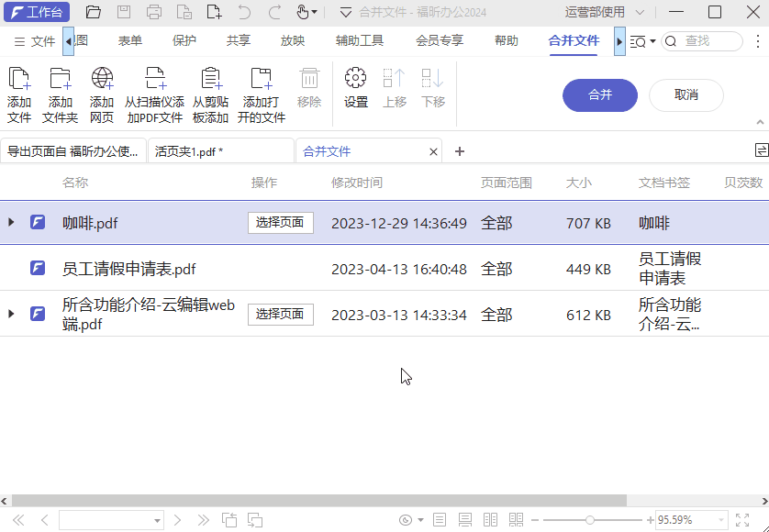
Task: Click the save icon in the title bar
Action: [124, 12]
